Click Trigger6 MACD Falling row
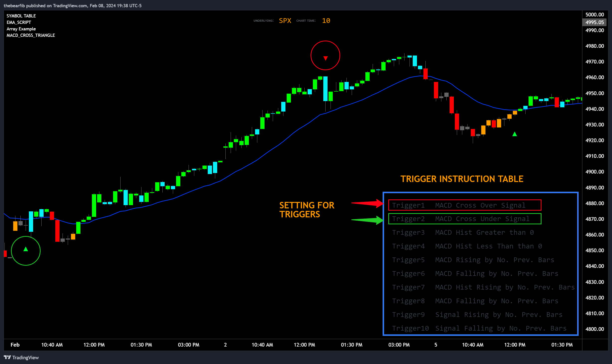Screen dimensions: 612x364 (x=475, y=274)
